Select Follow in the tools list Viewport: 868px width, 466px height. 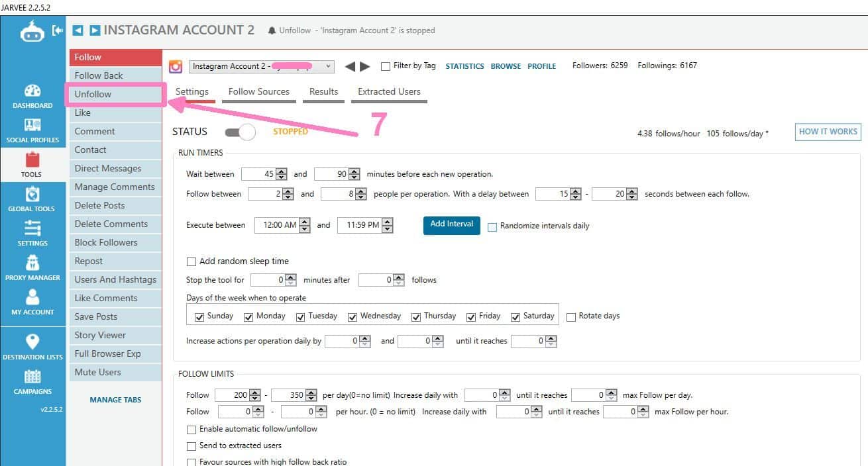(x=116, y=58)
